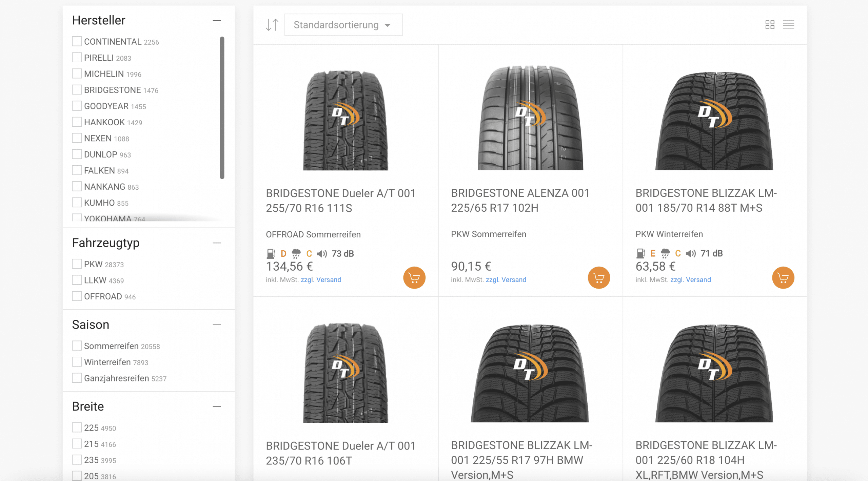Switch to grid view layout

(x=770, y=25)
